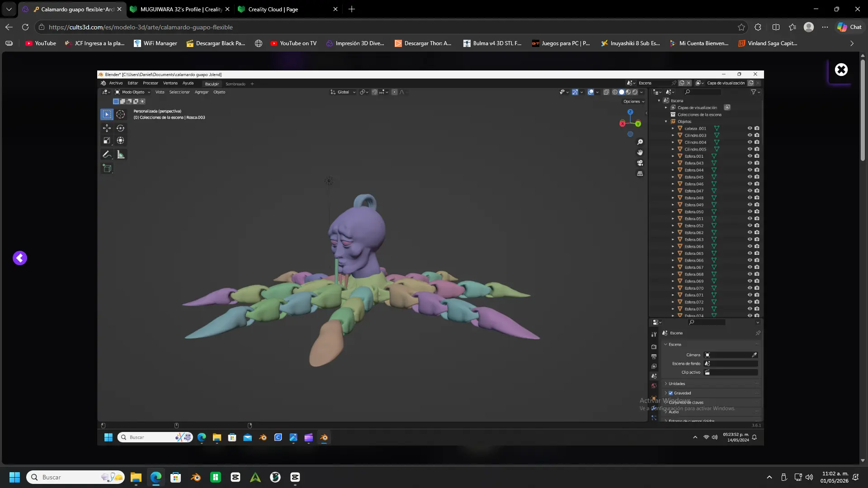Viewport: 868px width, 488px height.
Task: Close the Creality Cloud | Page tab
Action: pos(335,9)
